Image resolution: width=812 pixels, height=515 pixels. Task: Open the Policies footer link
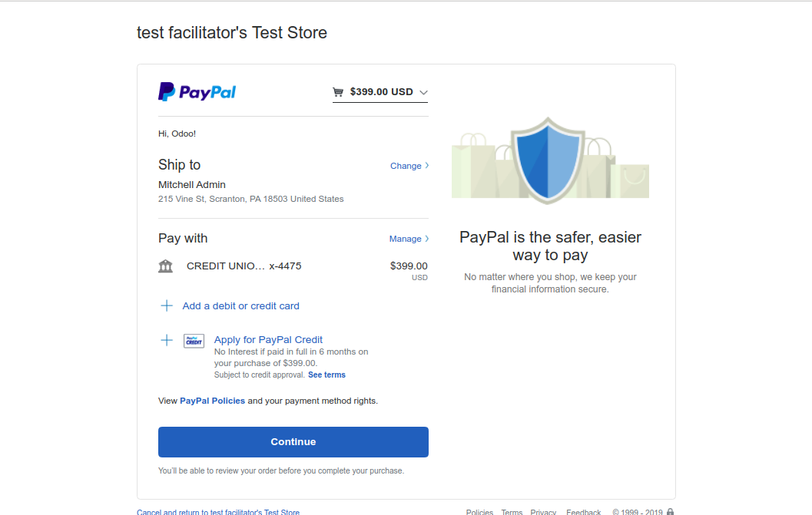pos(479,512)
